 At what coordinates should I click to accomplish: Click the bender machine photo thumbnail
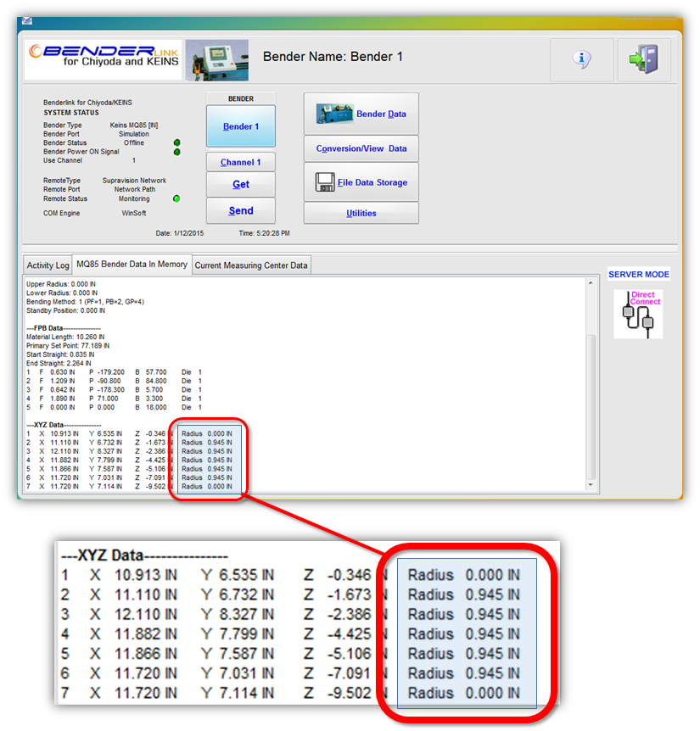pos(217,59)
